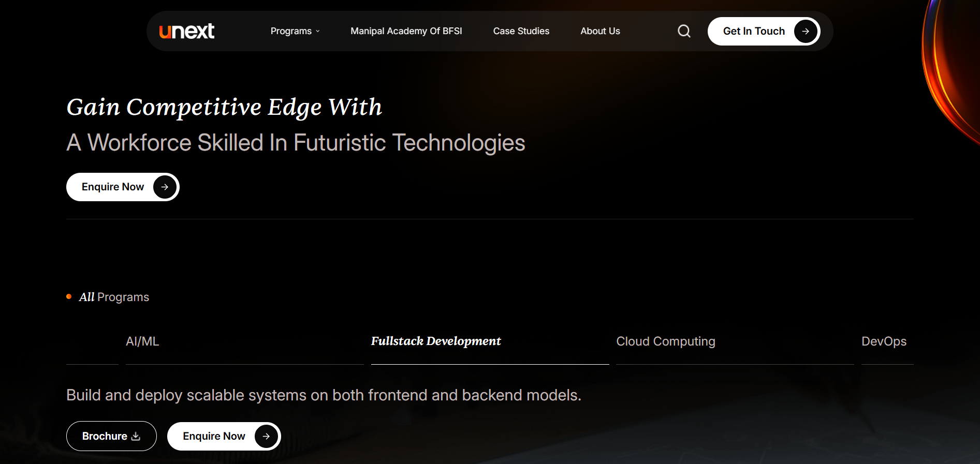Show the DevOps programs tab
This screenshot has width=980, height=464.
[884, 341]
